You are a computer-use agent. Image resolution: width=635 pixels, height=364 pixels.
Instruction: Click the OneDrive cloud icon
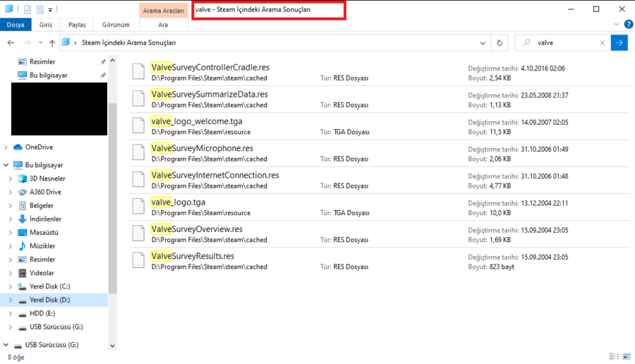point(18,147)
